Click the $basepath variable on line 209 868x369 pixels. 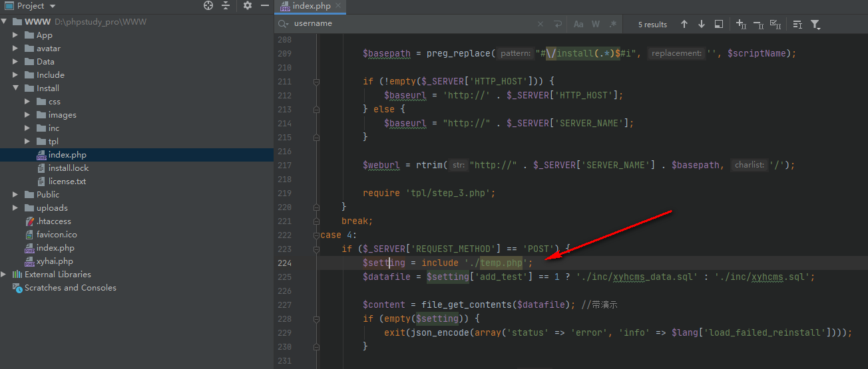coord(387,53)
